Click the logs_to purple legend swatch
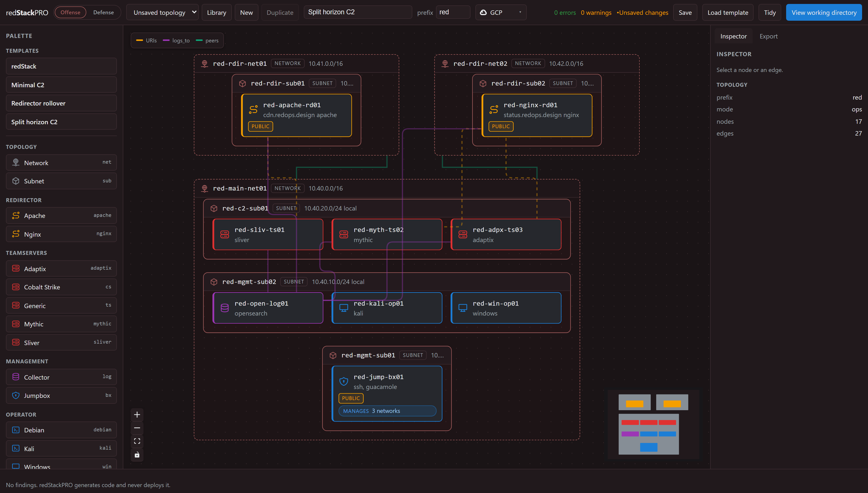868x493 pixels. point(166,40)
